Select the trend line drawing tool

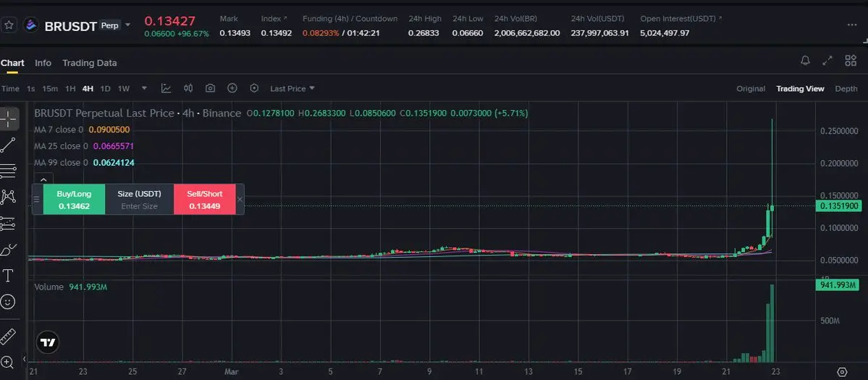point(8,145)
